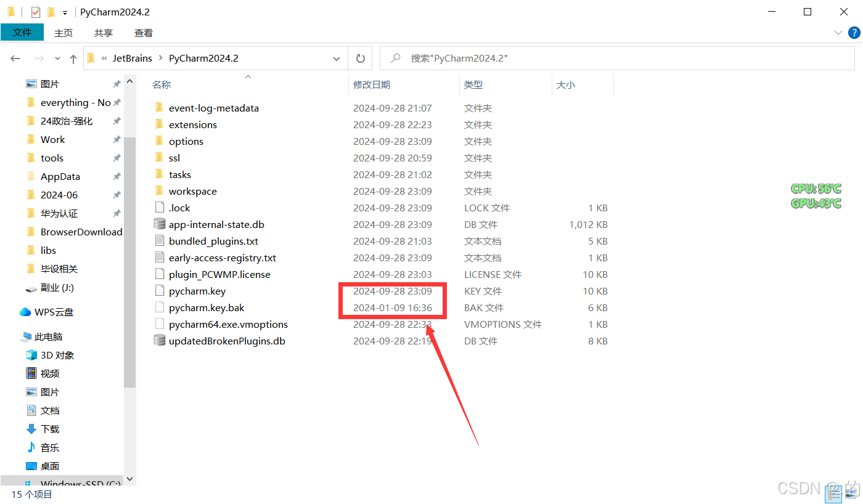The width and height of the screenshot is (863, 504).
Task: Click JetBrains in the address path
Action: click(x=132, y=58)
